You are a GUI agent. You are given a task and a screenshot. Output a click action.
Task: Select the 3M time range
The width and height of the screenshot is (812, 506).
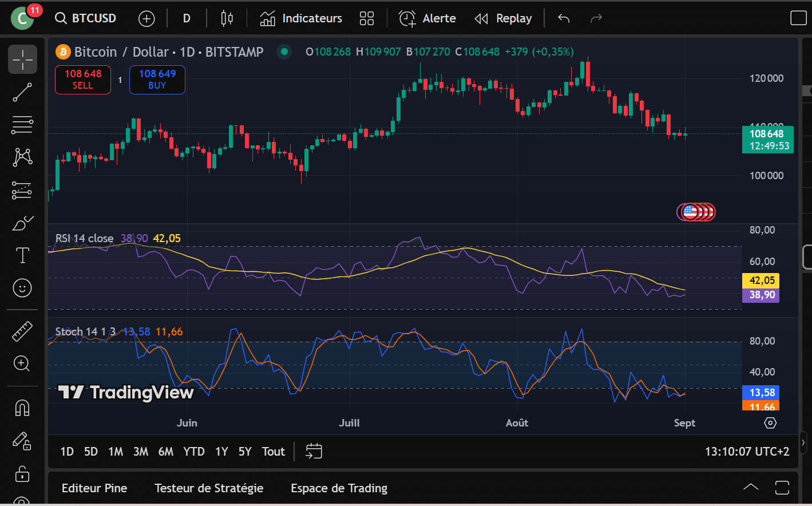141,452
